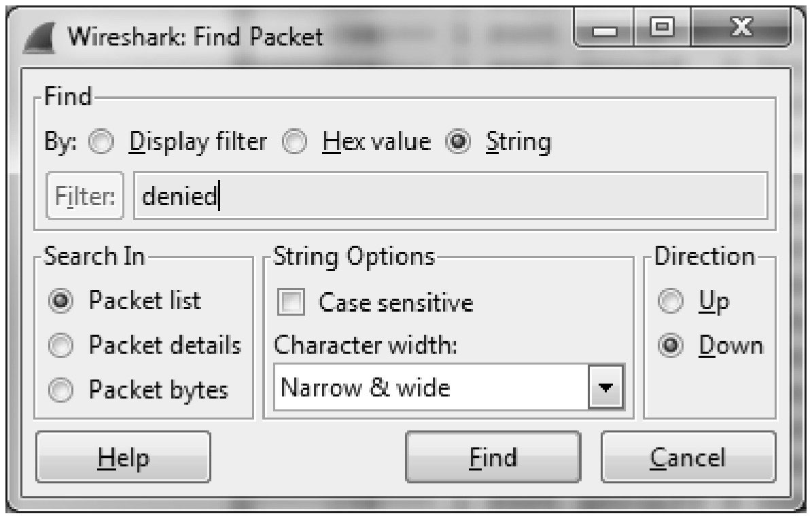Select the Display filter radio button

click(101, 142)
